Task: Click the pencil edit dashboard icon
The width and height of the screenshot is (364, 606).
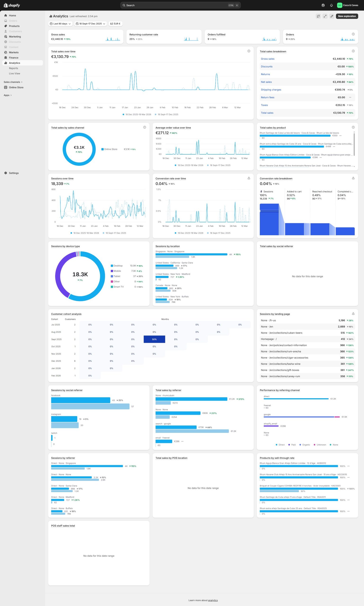Action: tap(332, 16)
